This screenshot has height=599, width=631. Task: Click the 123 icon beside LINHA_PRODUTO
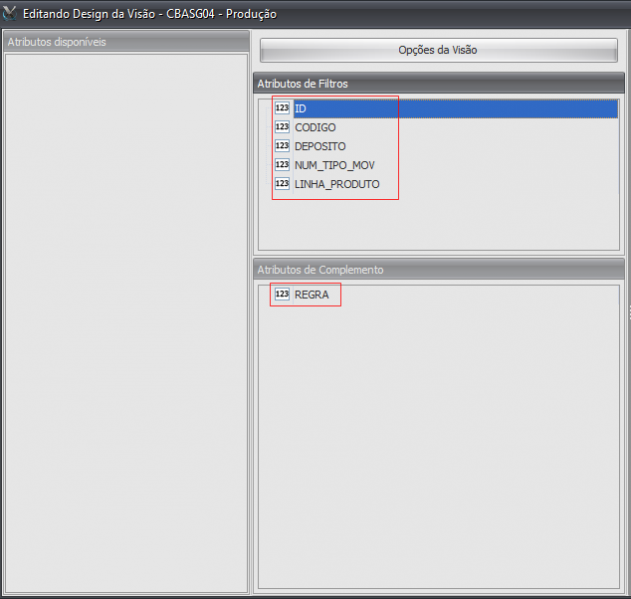[282, 184]
